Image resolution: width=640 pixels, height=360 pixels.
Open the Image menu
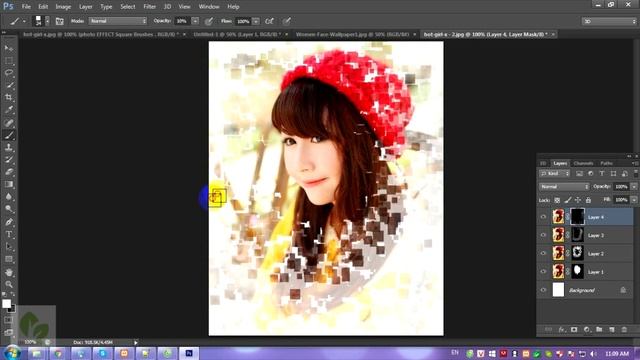click(63, 7)
